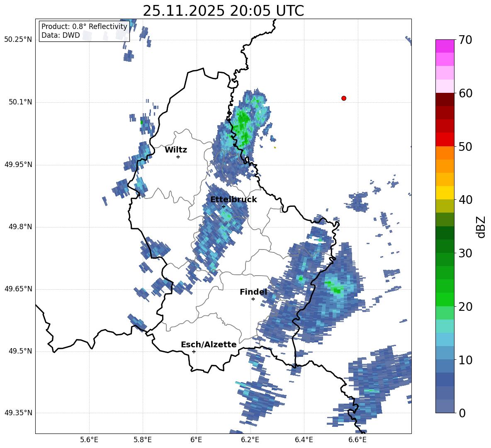Click the yellow colorbar segment at 40
491x448 pixels.
tap(445, 193)
